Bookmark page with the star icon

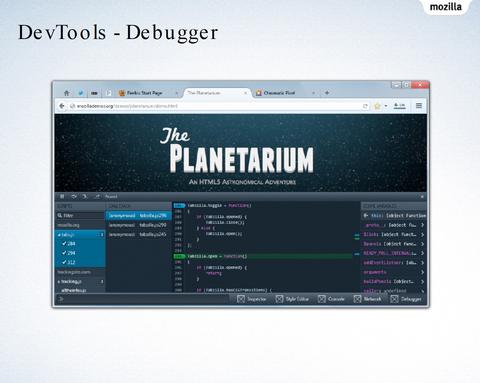377,106
